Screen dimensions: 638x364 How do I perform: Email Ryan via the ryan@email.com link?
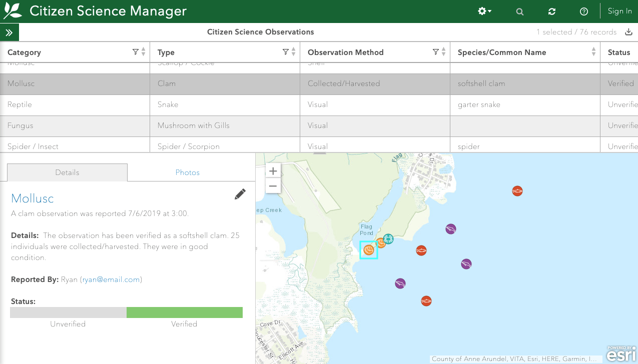click(x=111, y=279)
